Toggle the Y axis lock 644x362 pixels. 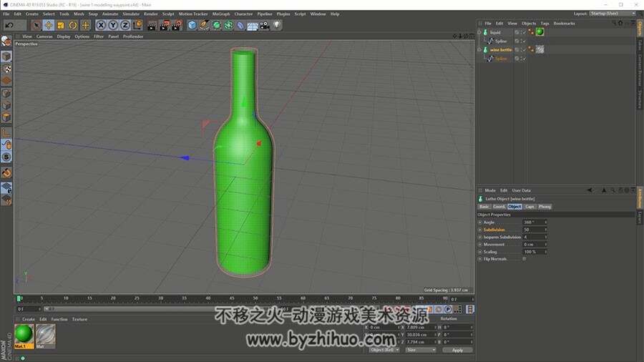[113, 26]
